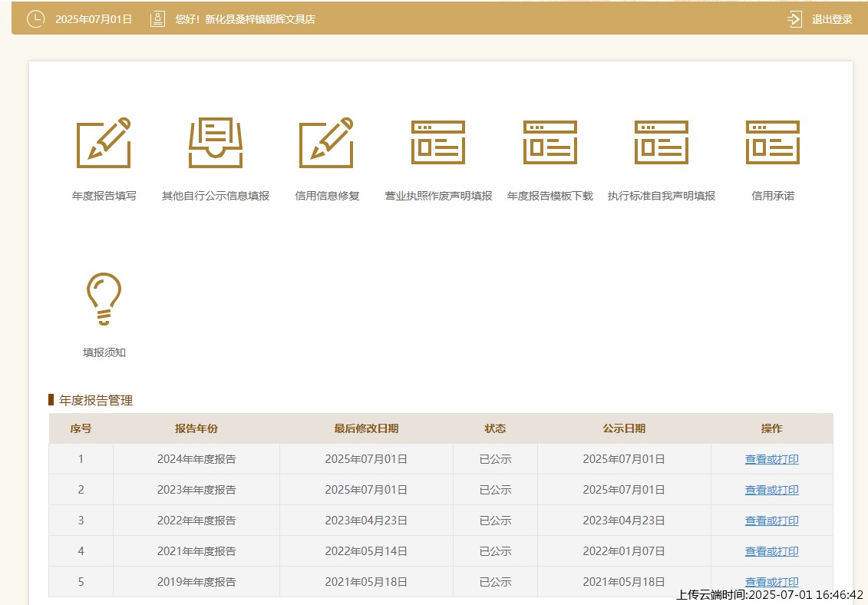Click the 其他自行公示信息填报 label
868x605 pixels.
point(216,196)
